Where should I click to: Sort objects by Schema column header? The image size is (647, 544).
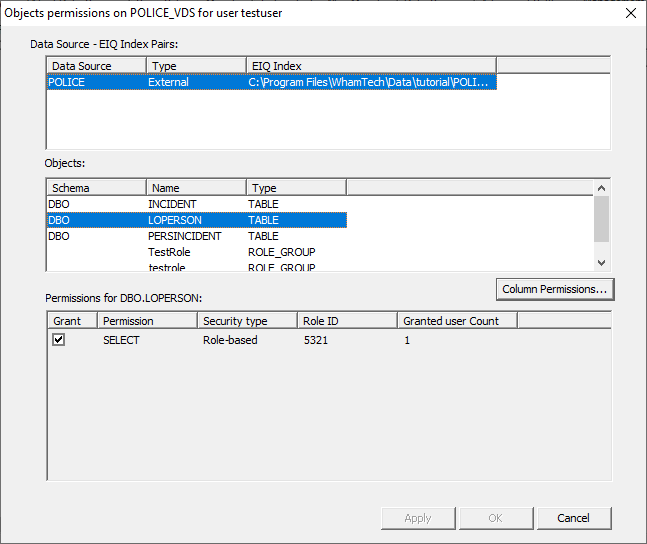tap(96, 188)
